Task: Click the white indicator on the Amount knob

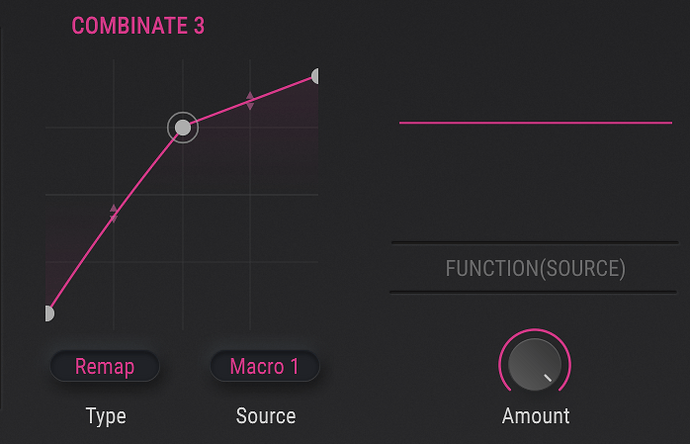Action: [x=548, y=379]
